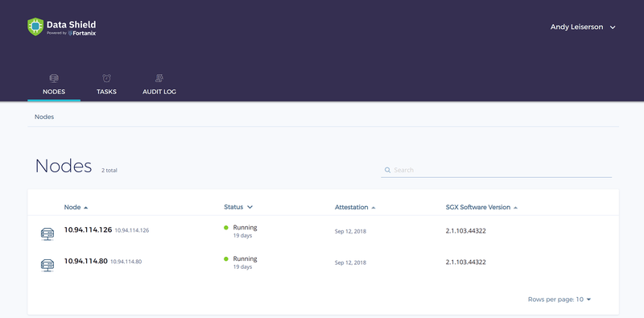Click the Audit Log tab icon

159,78
